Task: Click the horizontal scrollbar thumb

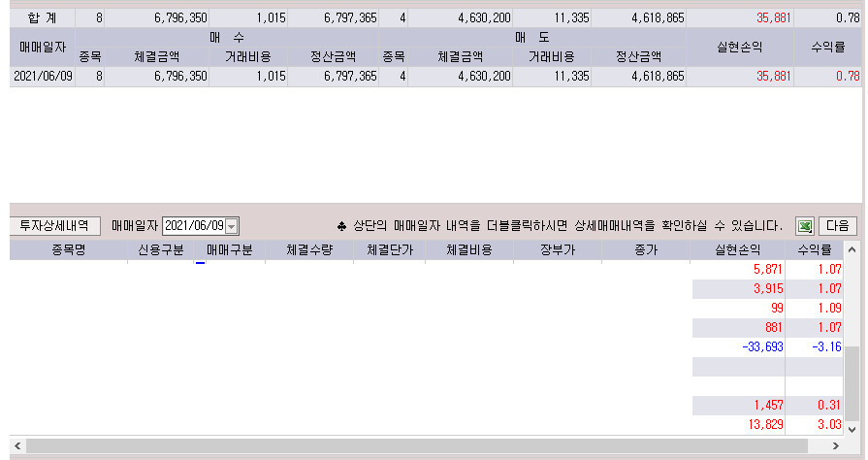Action: coord(416,445)
